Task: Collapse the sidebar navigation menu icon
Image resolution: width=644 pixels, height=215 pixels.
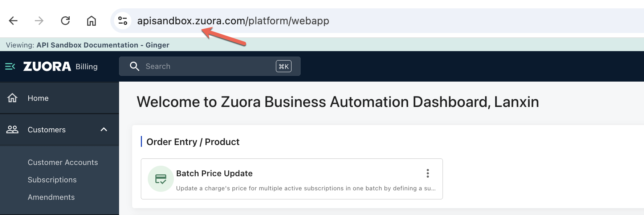Action: (x=10, y=66)
